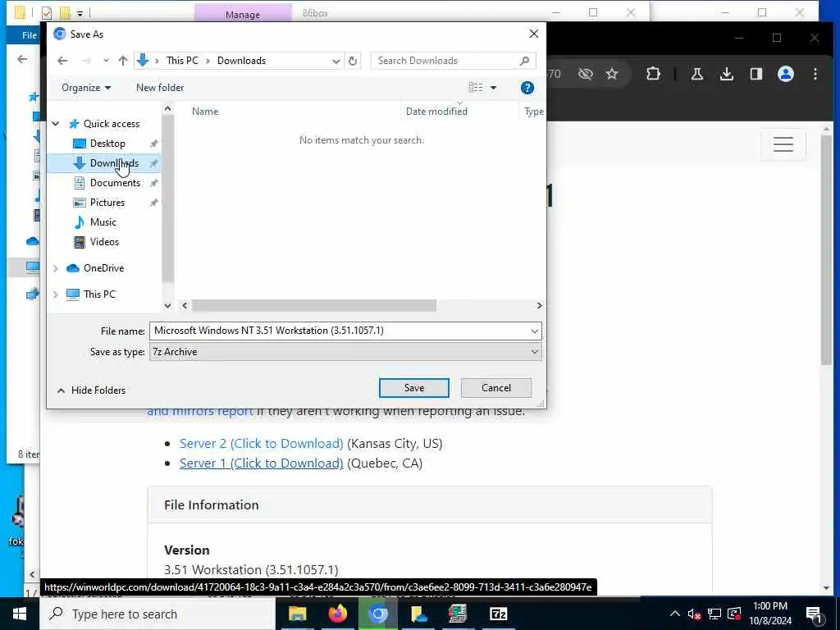The width and height of the screenshot is (840, 630).
Task: Click the crossed-eye tracking icon in Chrome
Action: (586, 74)
